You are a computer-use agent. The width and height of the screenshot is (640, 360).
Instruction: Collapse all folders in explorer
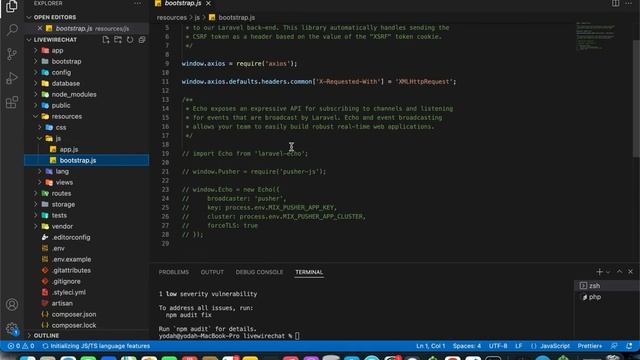coord(142,40)
